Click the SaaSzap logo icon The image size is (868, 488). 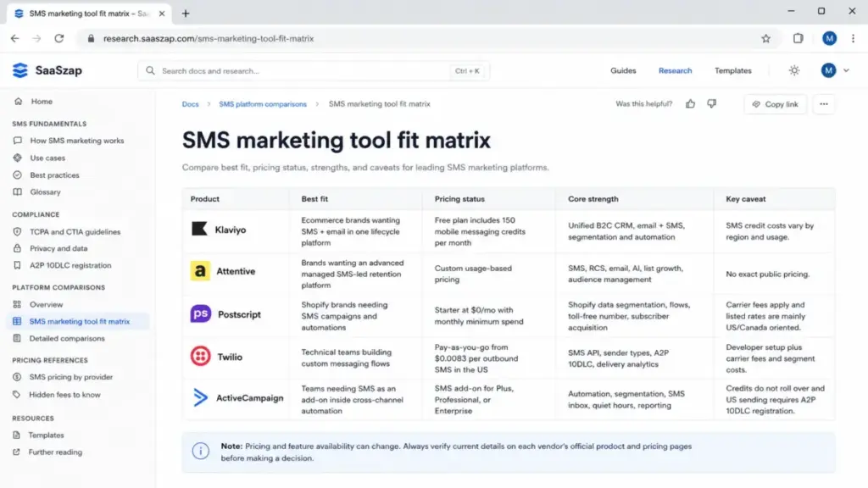tap(20, 70)
